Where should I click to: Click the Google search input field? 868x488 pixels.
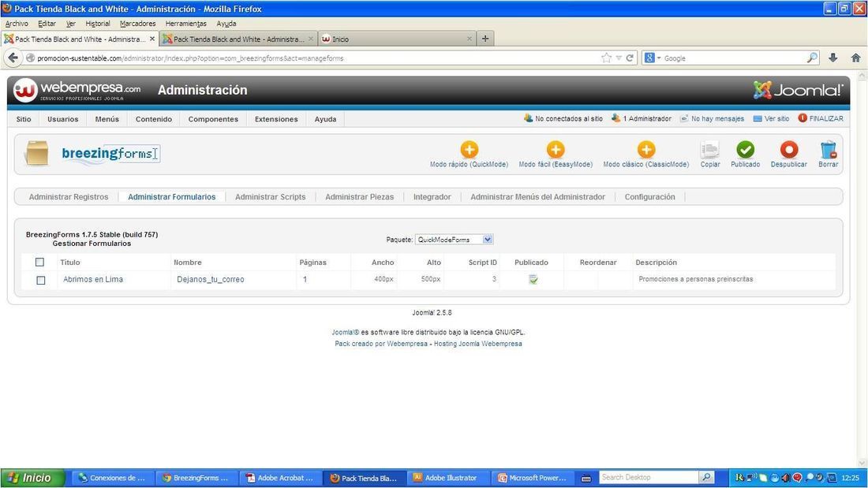click(734, 58)
